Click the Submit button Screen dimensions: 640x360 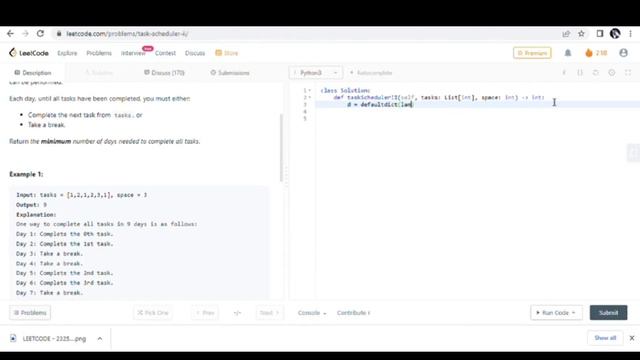coord(608,313)
